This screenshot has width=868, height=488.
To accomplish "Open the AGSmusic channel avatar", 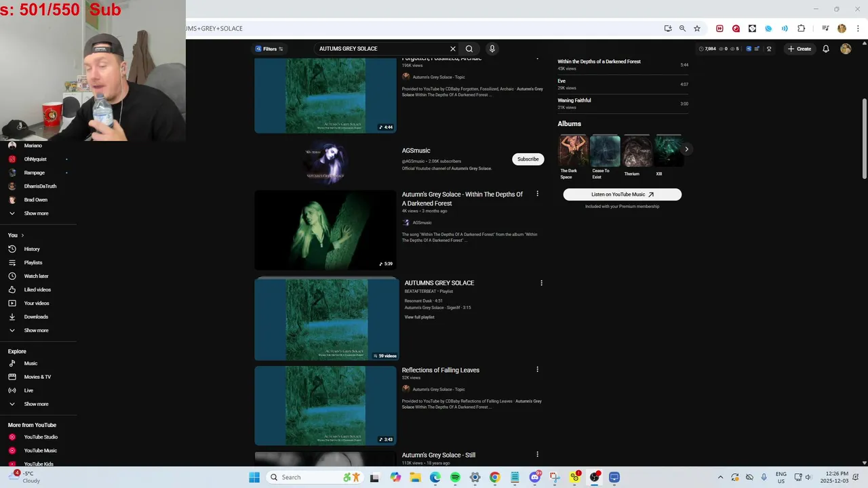I will [x=325, y=162].
